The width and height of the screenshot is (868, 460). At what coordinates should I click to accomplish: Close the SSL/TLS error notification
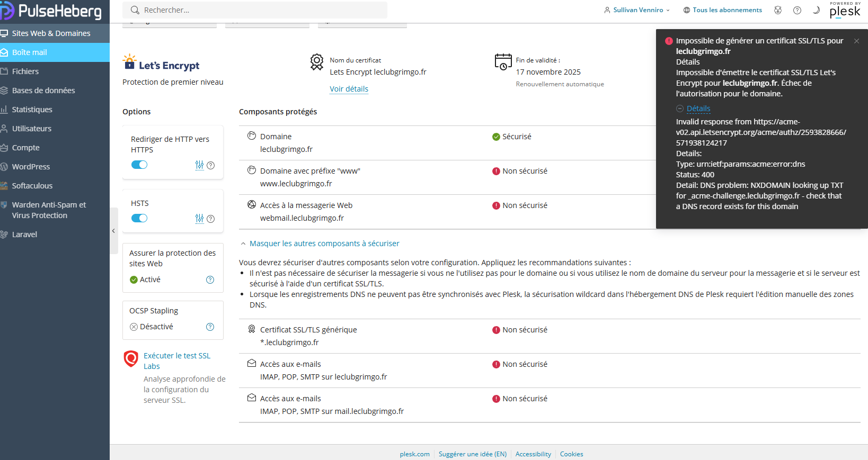856,41
